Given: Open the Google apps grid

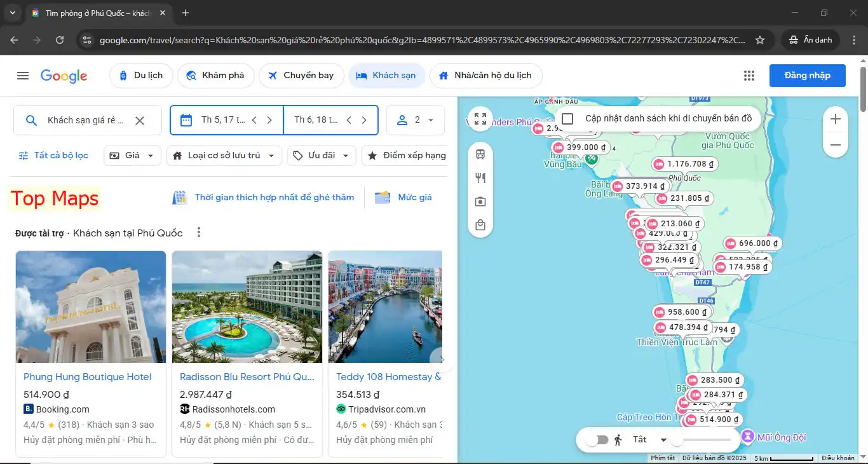Looking at the screenshot, I should [749, 76].
